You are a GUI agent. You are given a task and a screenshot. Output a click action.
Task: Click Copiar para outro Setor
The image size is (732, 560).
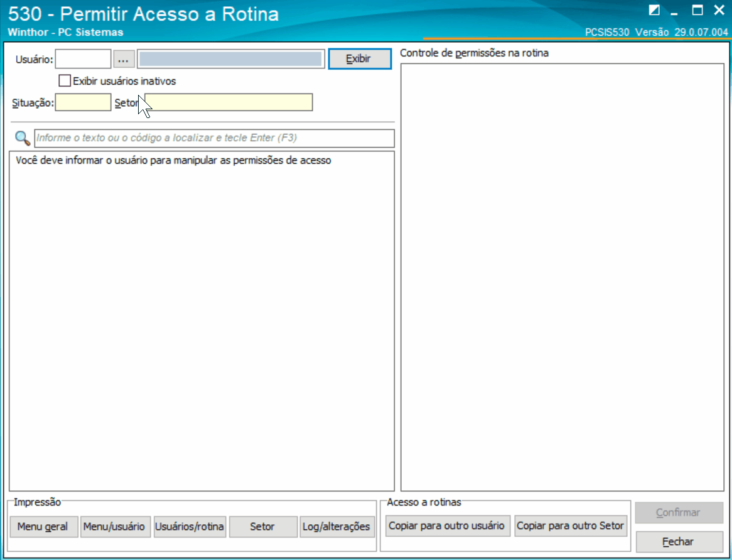click(571, 526)
